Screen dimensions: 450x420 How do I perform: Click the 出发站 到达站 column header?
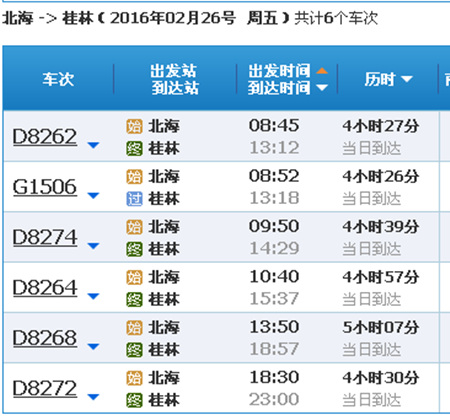tap(174, 79)
